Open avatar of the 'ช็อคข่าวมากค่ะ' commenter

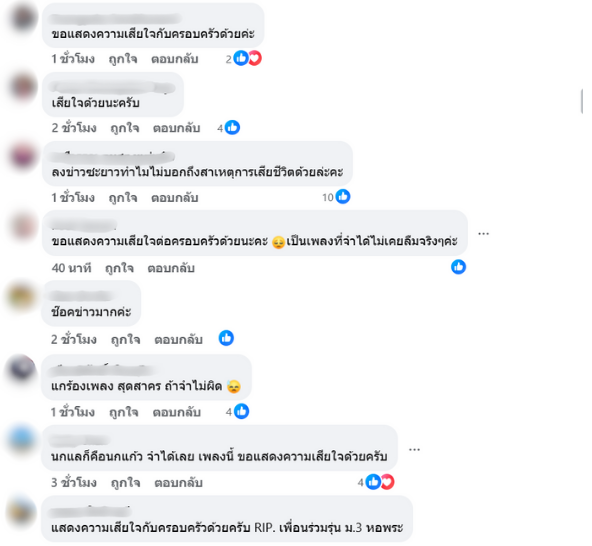21,297
